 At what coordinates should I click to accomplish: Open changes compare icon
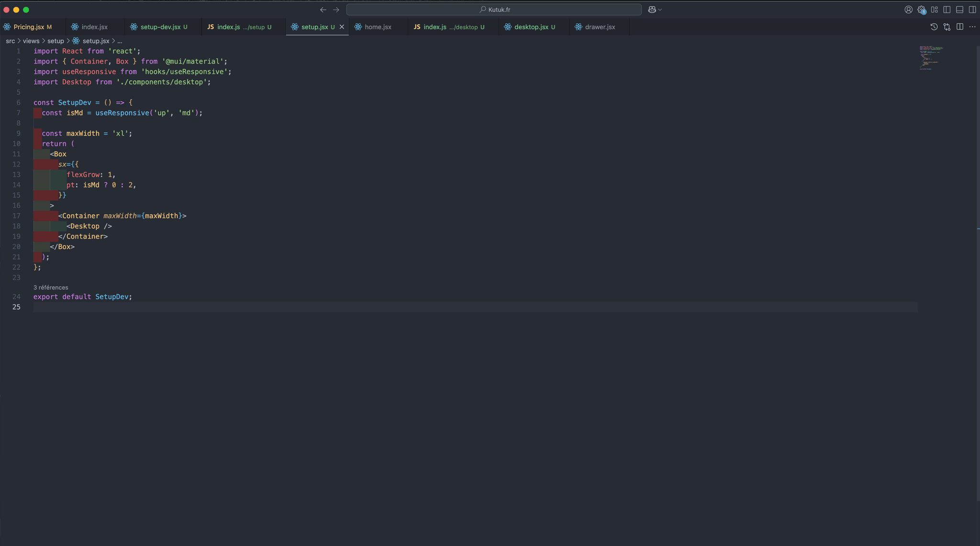coord(947,27)
